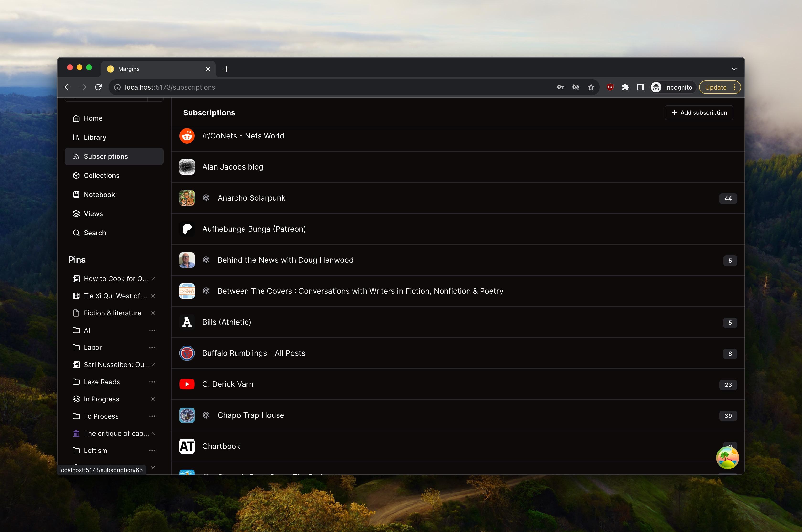Open the Chapo Trap House subscription

(x=251, y=415)
